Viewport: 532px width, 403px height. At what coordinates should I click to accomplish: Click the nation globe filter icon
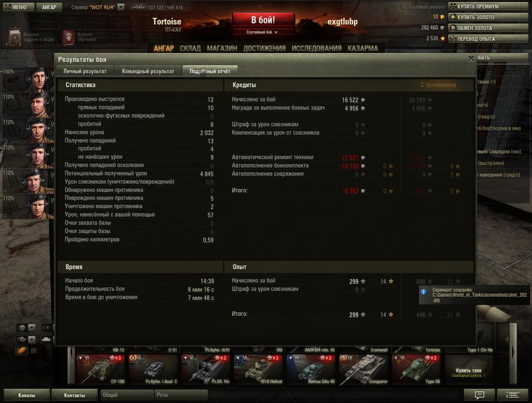click(22, 328)
